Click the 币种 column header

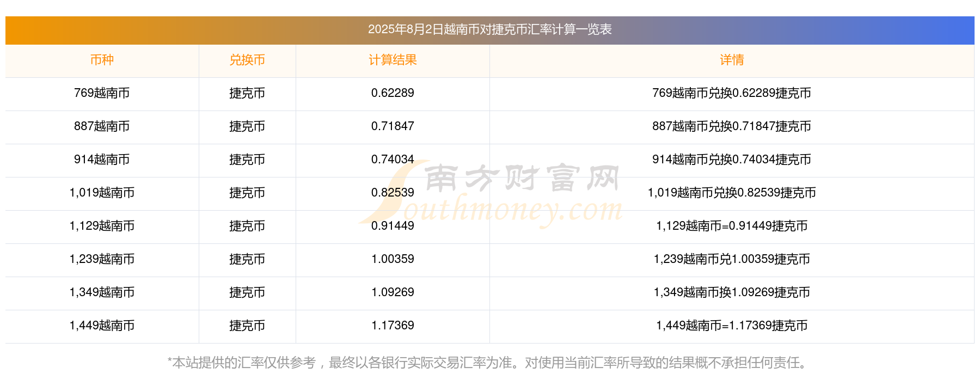[x=102, y=60]
